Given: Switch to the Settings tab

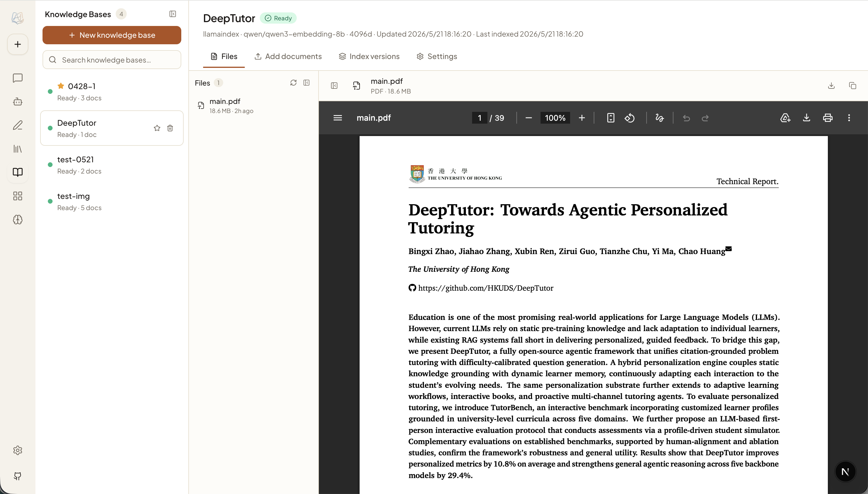Looking at the screenshot, I should 437,56.
